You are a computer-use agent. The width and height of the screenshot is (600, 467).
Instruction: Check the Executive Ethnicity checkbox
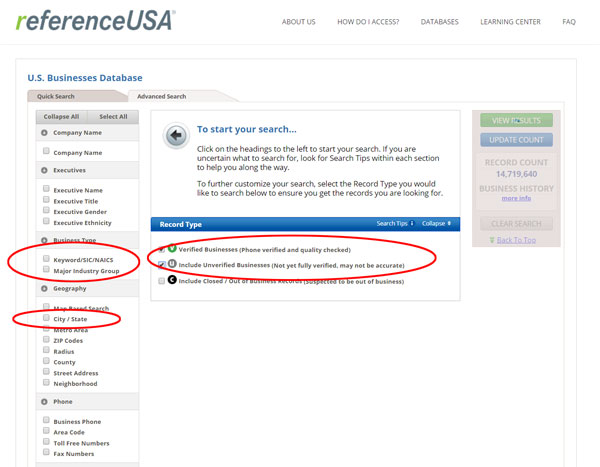pyautogui.click(x=46, y=221)
